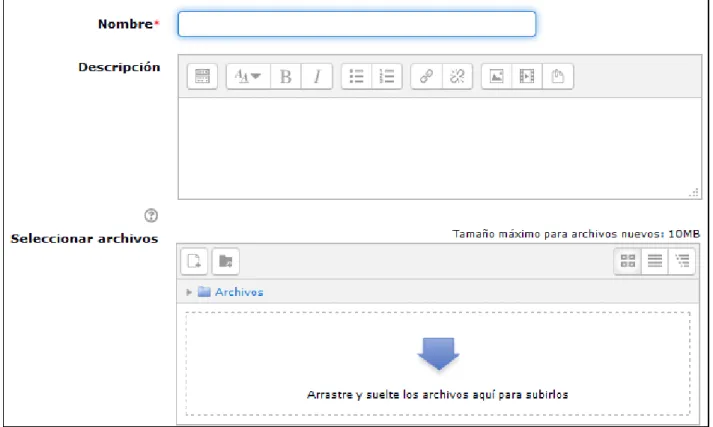
Task: Open help for Seleccionar archivos
Action: tap(151, 215)
